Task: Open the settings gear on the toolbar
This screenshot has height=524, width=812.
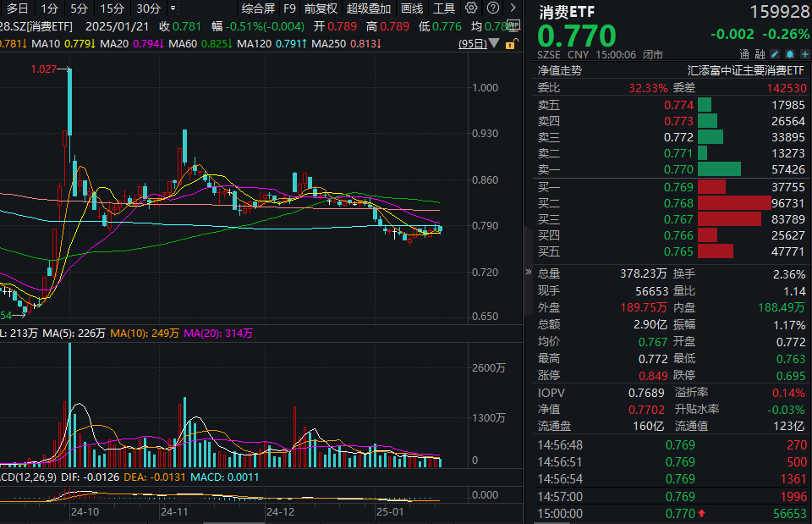Action: pyautogui.click(x=471, y=8)
